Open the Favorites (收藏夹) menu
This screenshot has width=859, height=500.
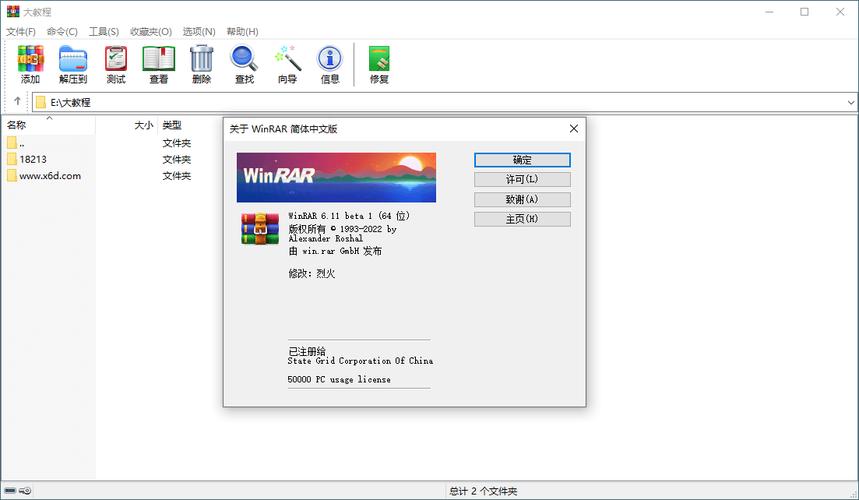tap(149, 32)
